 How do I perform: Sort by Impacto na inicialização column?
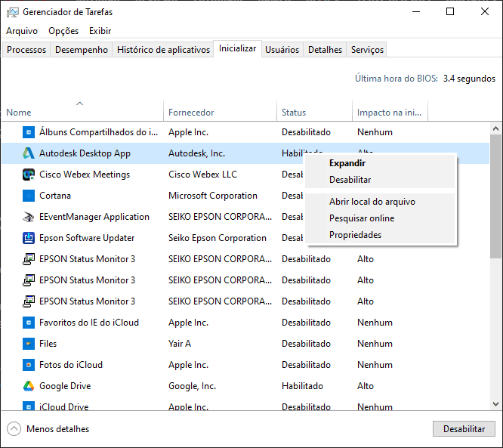click(390, 111)
